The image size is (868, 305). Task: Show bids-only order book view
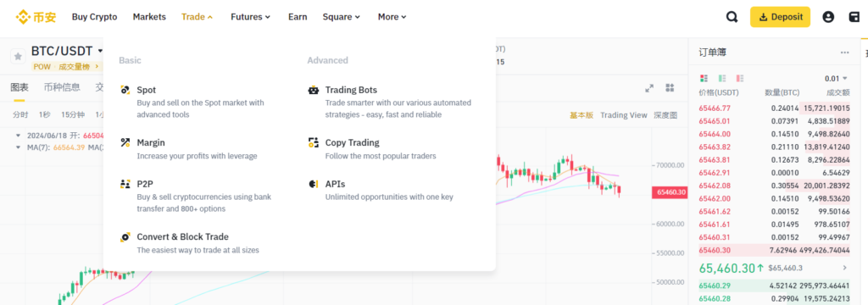tap(722, 78)
